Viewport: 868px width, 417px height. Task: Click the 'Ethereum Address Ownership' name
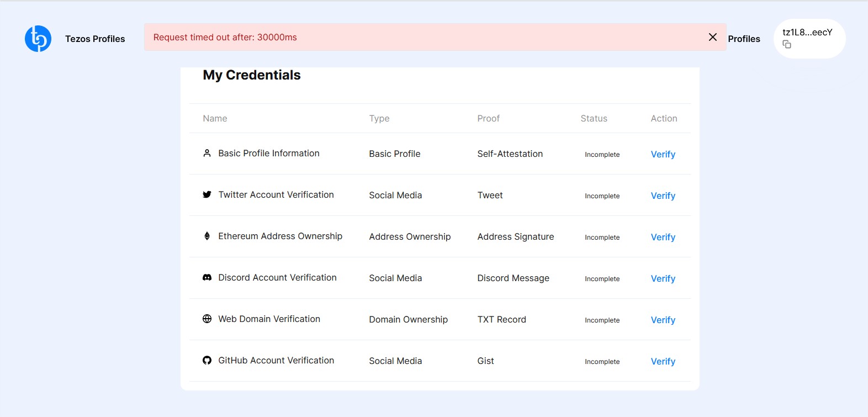[280, 236]
